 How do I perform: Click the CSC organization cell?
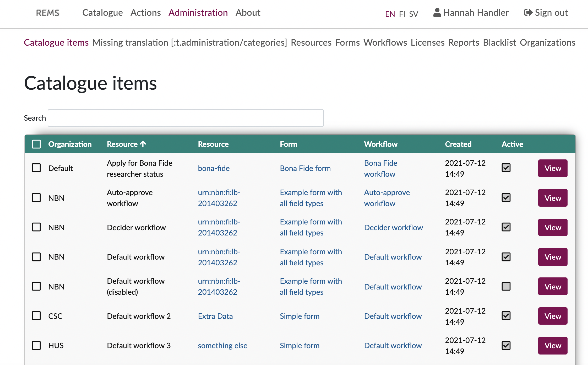click(x=55, y=316)
